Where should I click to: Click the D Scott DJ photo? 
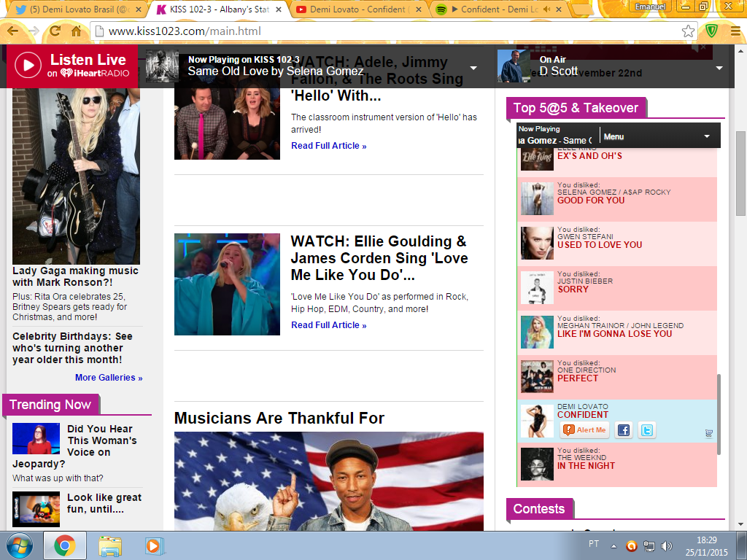click(514, 66)
